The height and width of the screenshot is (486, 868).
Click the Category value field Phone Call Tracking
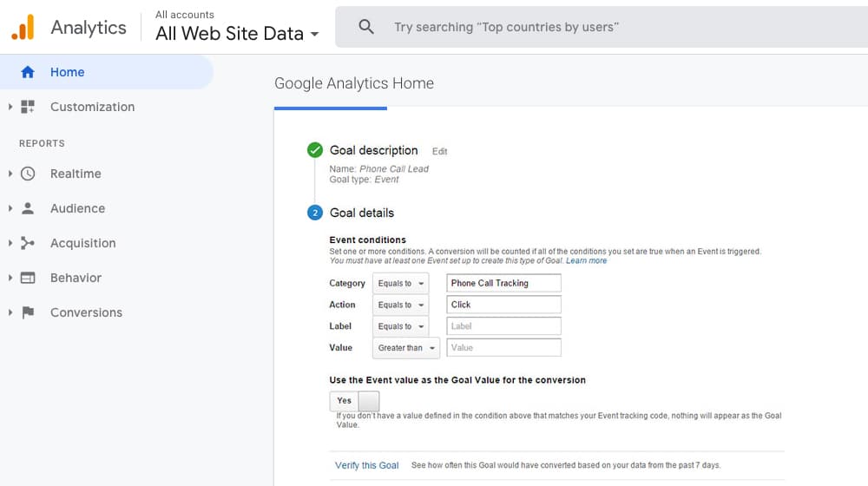[x=503, y=283]
